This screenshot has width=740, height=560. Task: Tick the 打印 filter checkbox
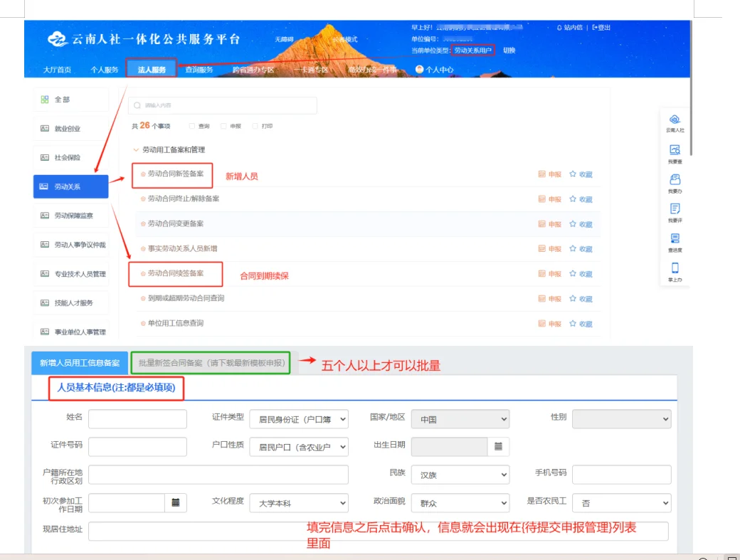click(255, 126)
